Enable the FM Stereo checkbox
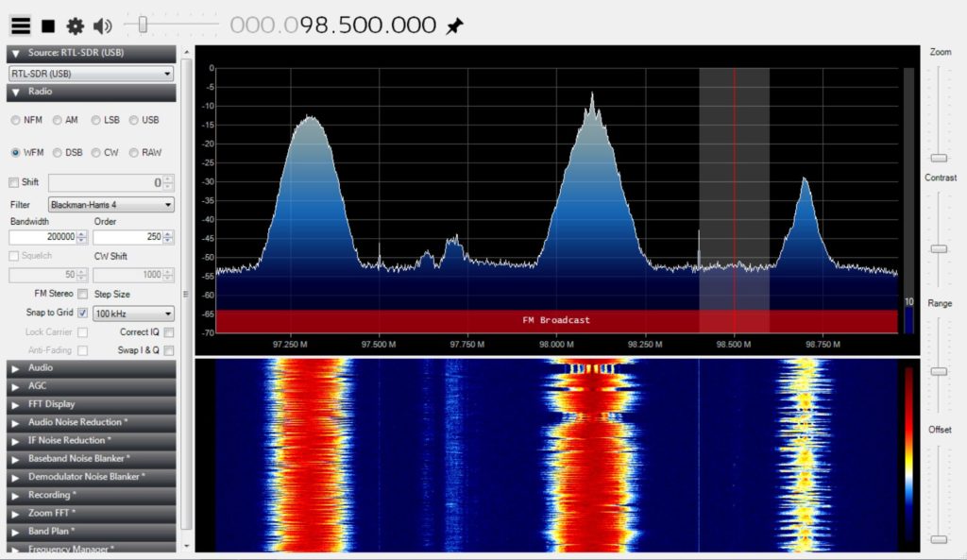Screen dimensions: 967x560 (x=83, y=295)
